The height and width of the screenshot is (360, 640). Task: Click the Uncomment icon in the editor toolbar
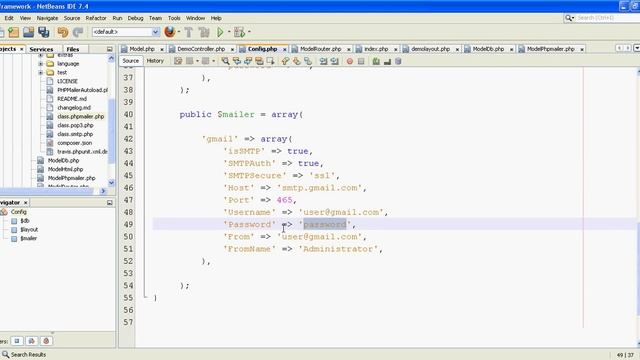(x=387, y=61)
